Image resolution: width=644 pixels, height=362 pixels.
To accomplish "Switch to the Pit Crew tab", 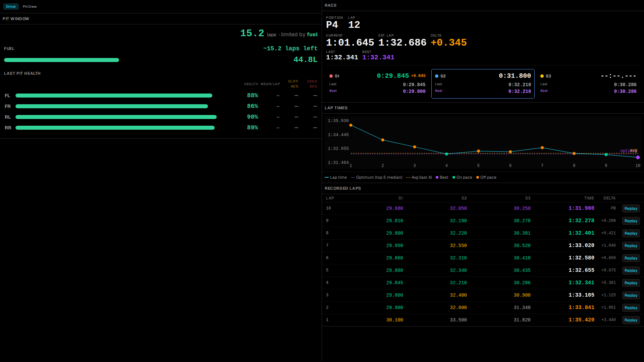I will point(30,7).
